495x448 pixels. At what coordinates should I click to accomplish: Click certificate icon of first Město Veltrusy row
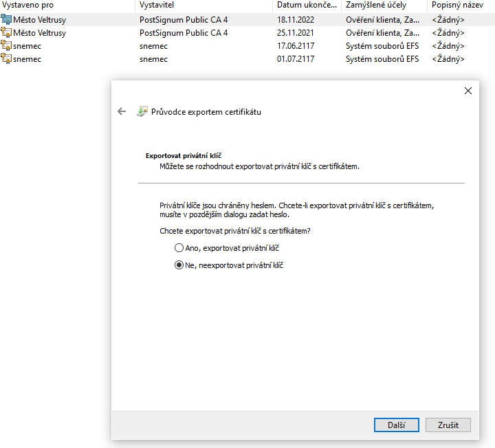[x=7, y=20]
